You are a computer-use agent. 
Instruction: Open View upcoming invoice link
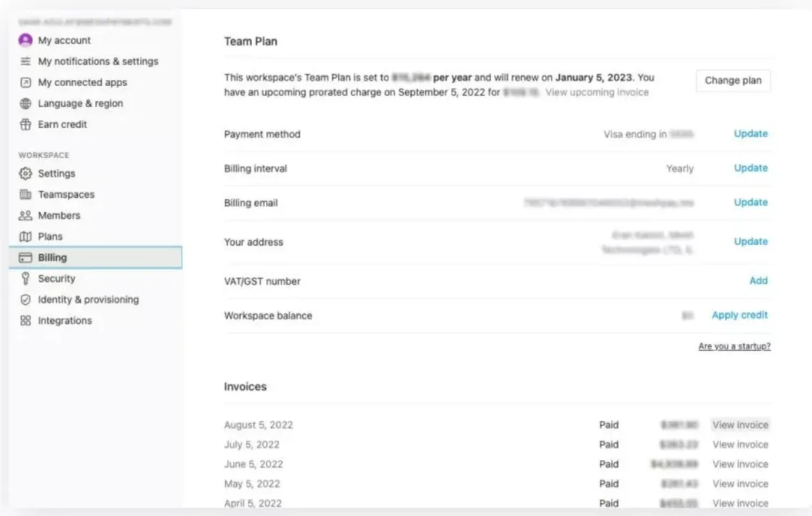tap(597, 92)
